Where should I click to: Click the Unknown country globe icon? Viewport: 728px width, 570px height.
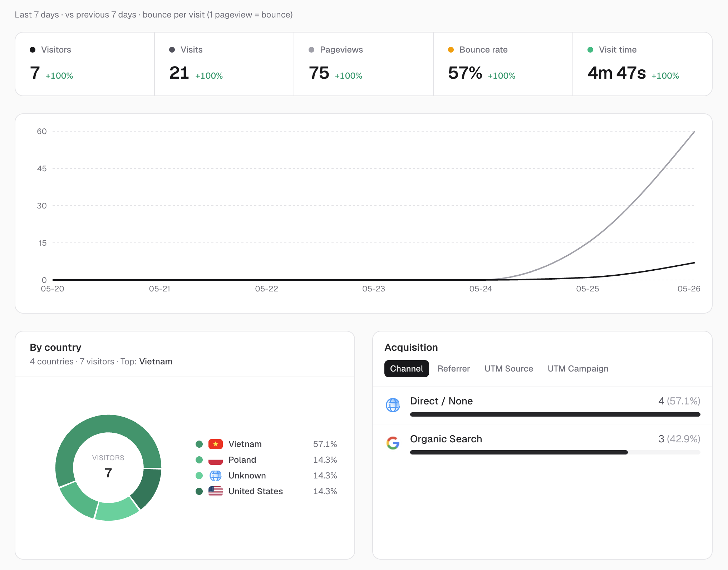(216, 475)
